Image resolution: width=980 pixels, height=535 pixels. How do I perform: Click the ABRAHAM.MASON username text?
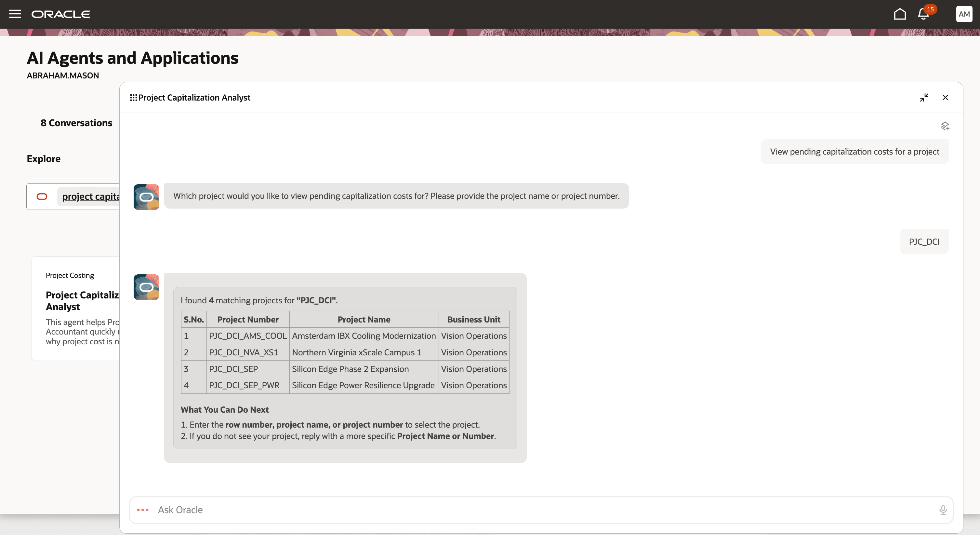click(63, 75)
